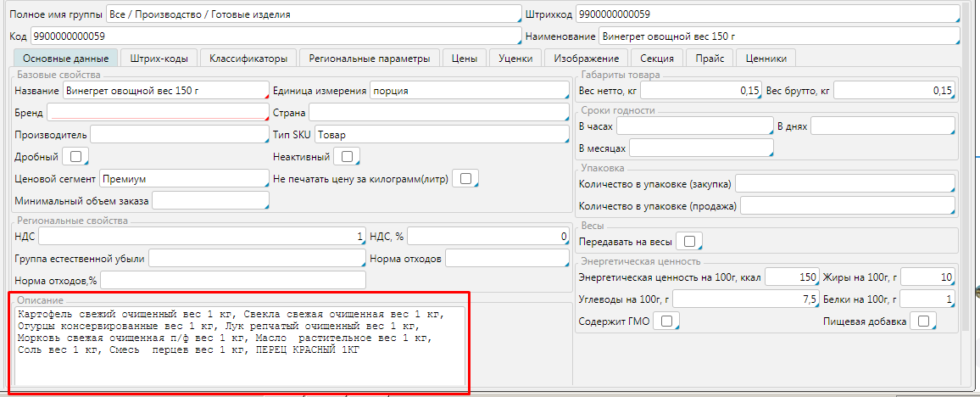
Task: Click the Штрихкод field
Action: pyautogui.click(x=767, y=14)
